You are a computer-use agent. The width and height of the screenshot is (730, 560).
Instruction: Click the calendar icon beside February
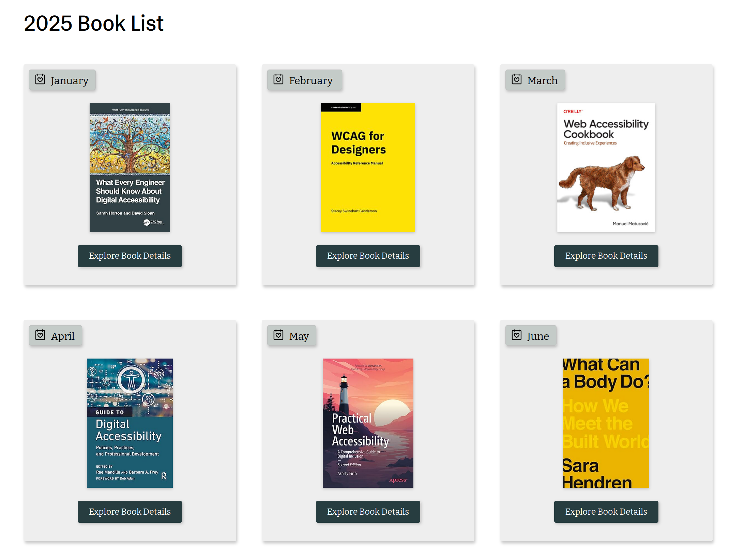click(278, 79)
